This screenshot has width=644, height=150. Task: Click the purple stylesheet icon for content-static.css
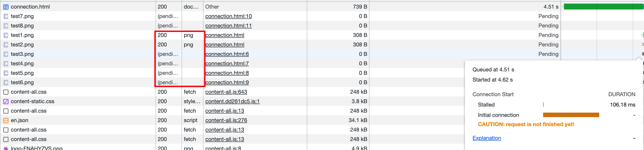6,102
